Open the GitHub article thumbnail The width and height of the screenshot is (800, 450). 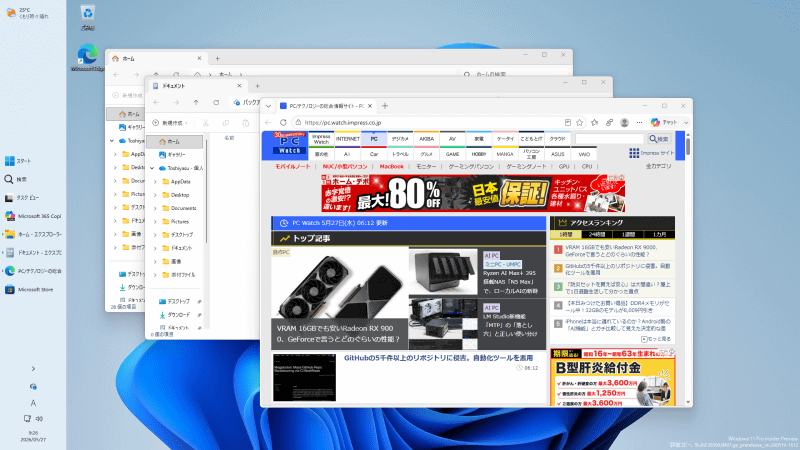tap(305, 378)
